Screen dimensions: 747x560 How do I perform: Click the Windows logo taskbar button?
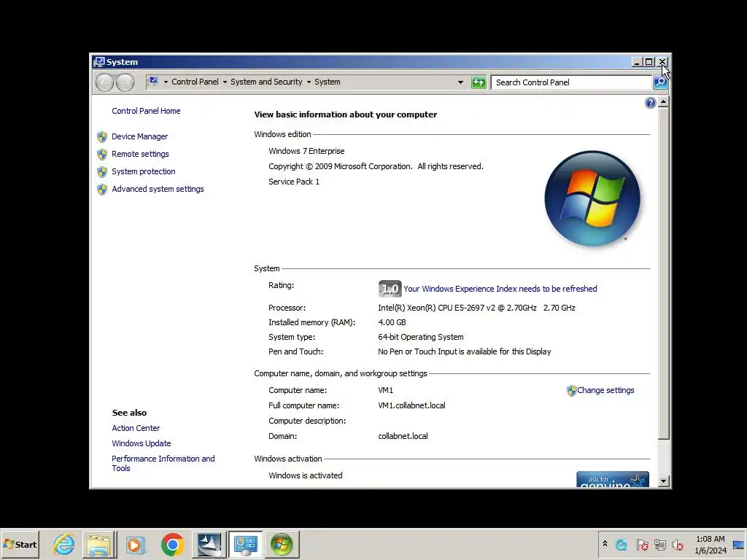pyautogui.click(x=282, y=544)
